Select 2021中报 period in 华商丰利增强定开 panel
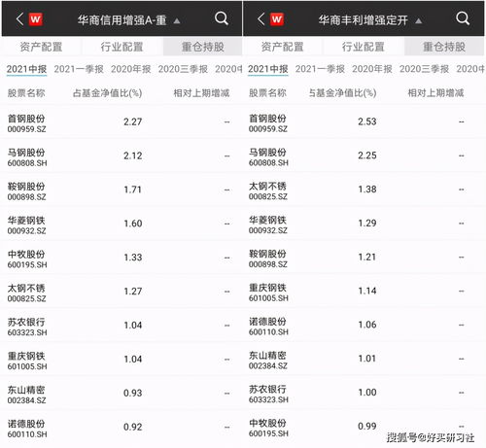This screenshot has width=486, height=448. point(268,69)
